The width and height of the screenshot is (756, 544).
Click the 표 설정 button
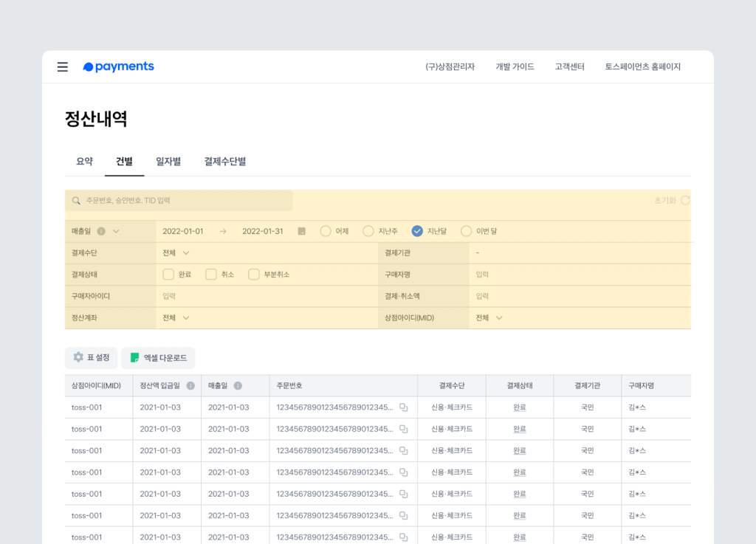91,357
